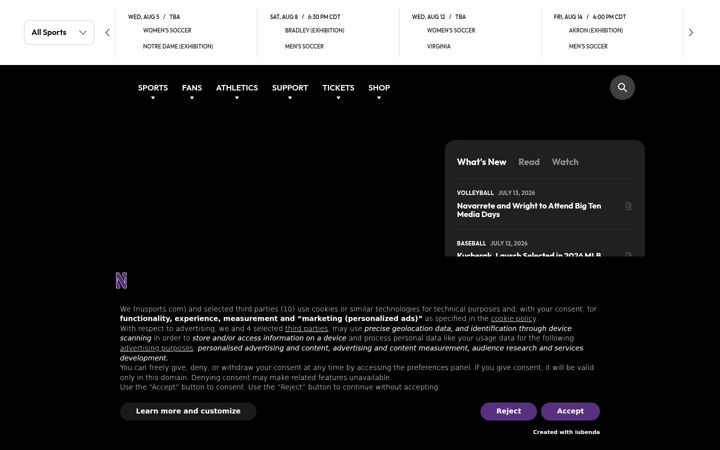Select the What's New tab

pos(481,162)
